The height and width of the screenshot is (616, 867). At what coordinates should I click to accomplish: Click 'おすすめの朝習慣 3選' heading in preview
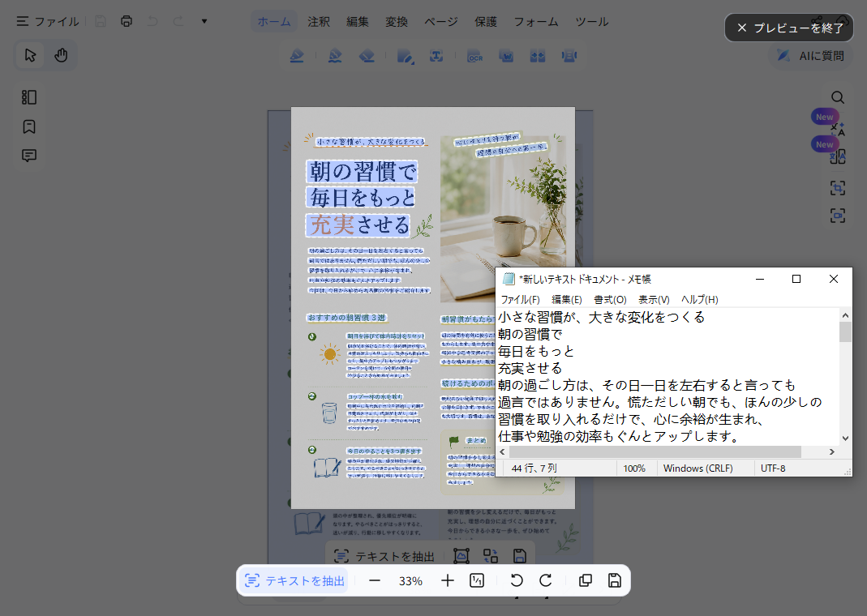(x=346, y=318)
